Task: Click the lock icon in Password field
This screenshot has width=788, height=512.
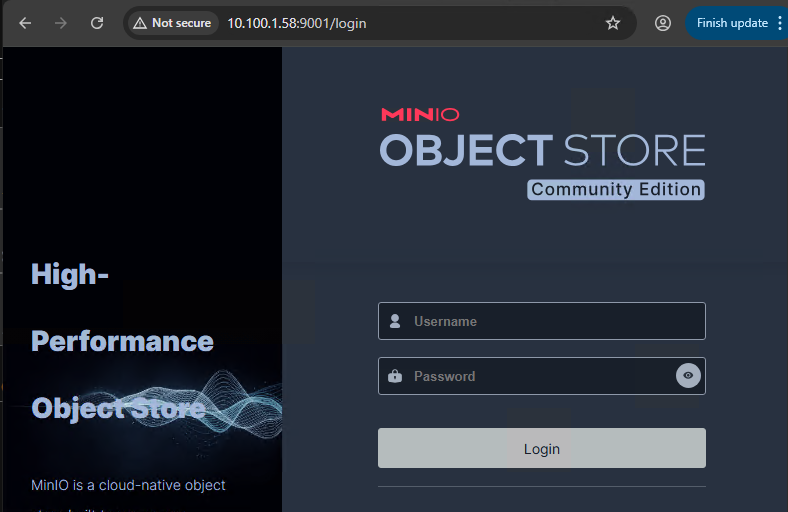Action: [x=395, y=377]
